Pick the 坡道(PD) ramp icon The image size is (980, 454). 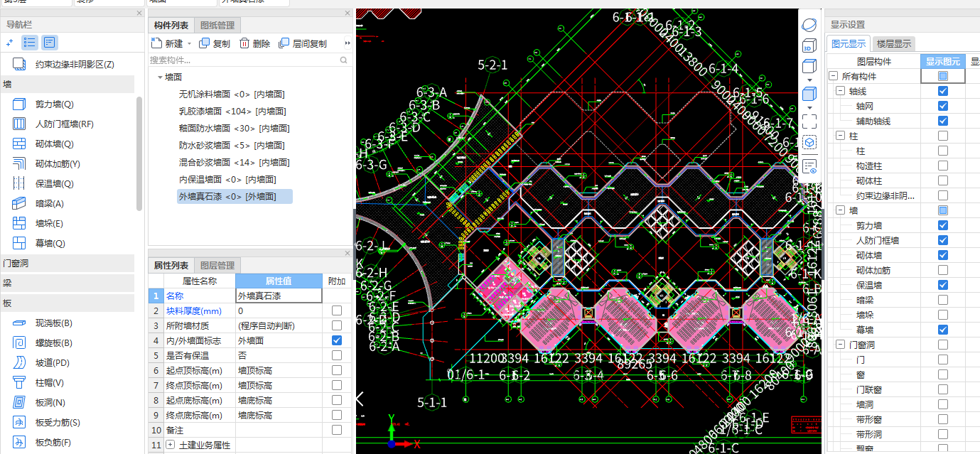[x=19, y=363]
